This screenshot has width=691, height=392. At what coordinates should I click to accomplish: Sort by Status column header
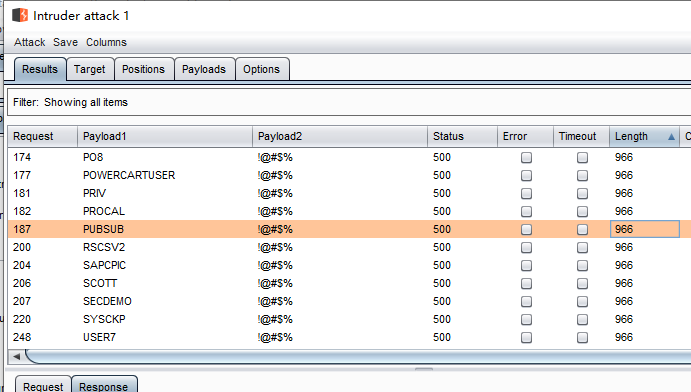462,137
